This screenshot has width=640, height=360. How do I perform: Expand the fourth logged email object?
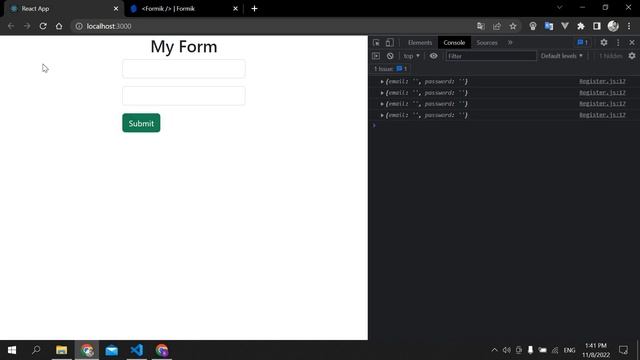coord(382,115)
